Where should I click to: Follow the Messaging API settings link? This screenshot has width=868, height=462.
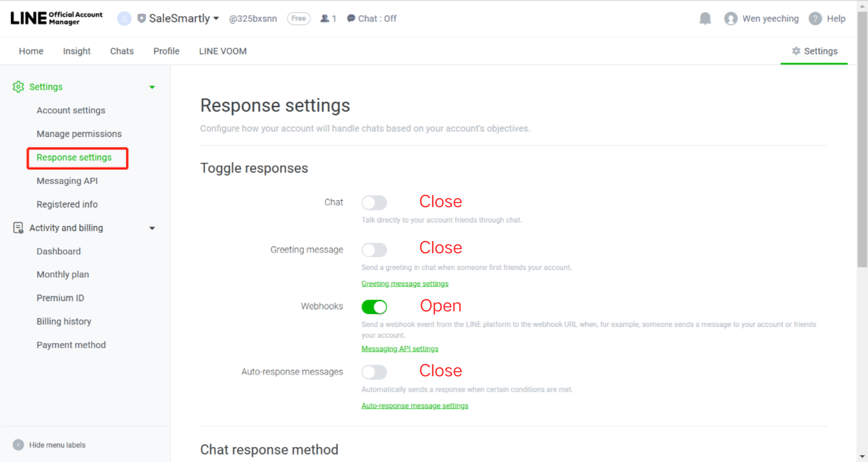tap(400, 348)
